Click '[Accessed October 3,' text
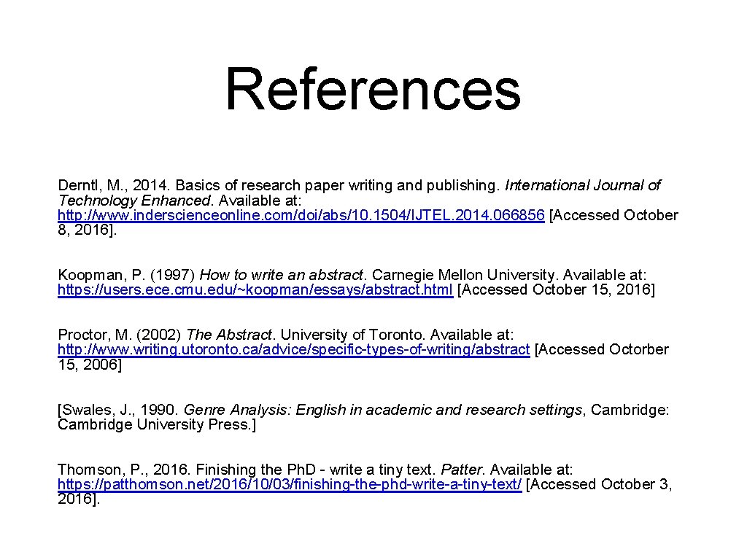Screen dimensions: 747x560 pos(599,484)
